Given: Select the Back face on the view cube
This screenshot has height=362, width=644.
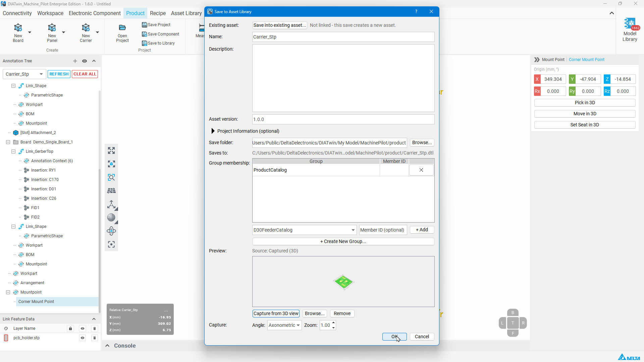Looking at the screenshot, I should (513, 313).
